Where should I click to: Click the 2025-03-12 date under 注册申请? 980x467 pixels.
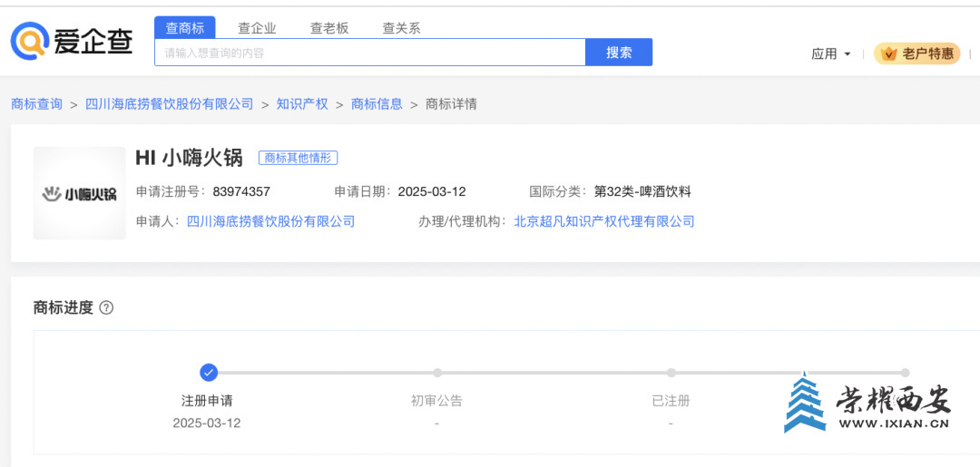click(207, 423)
